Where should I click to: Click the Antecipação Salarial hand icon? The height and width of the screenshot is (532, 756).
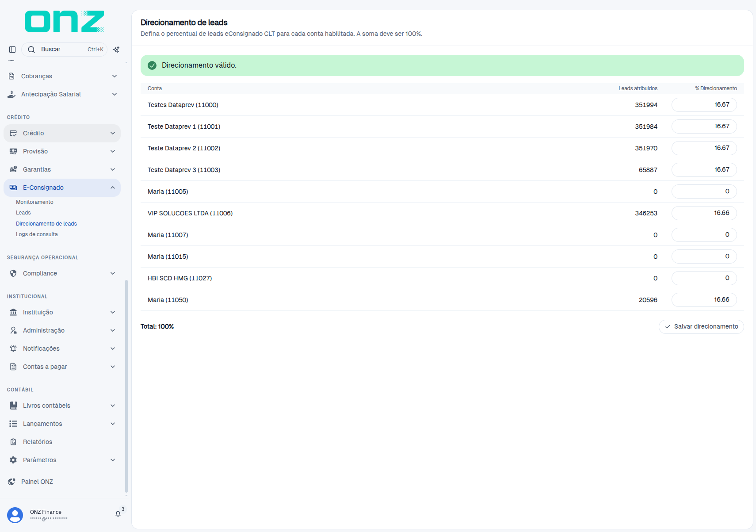[11, 94]
